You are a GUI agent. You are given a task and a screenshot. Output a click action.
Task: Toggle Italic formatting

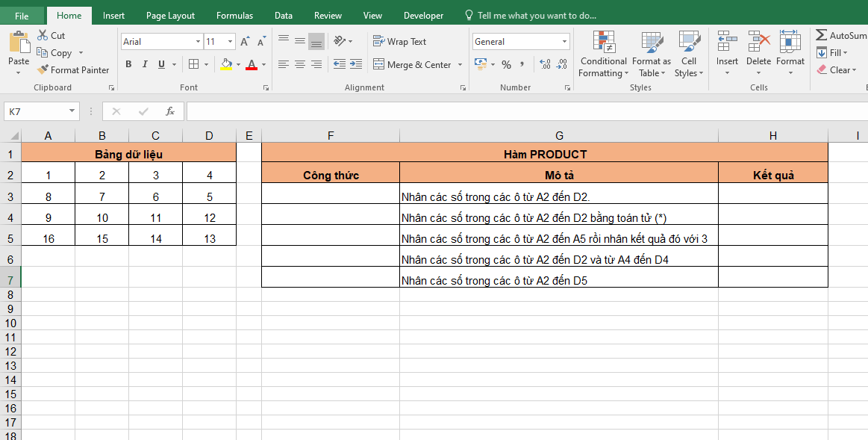(x=145, y=65)
